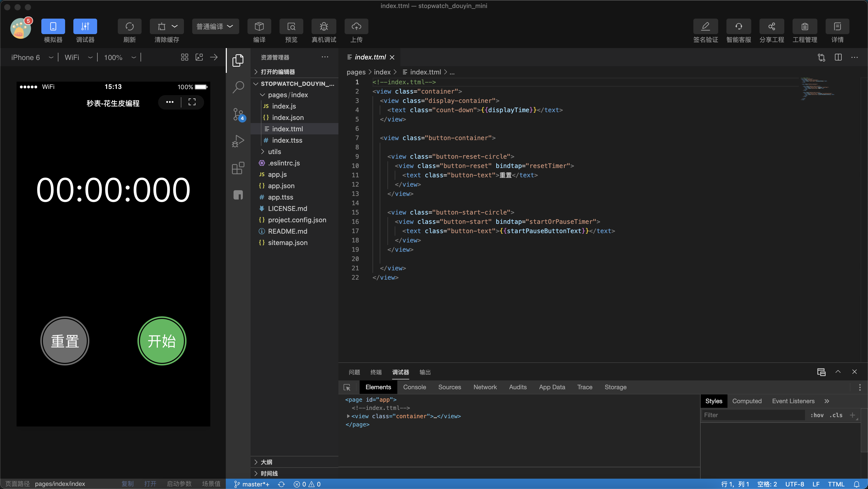Open the 普通编译 compile mode dropdown
This screenshot has width=868, height=489.
215,26
